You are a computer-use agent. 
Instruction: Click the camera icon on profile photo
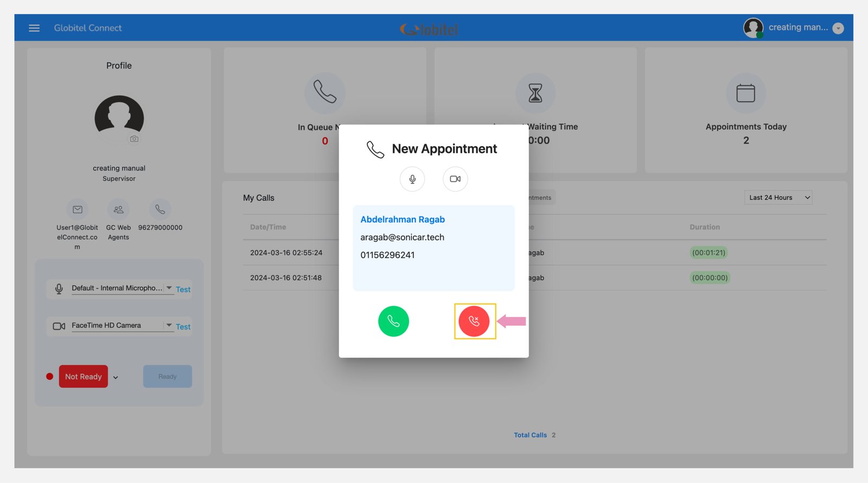pos(134,139)
